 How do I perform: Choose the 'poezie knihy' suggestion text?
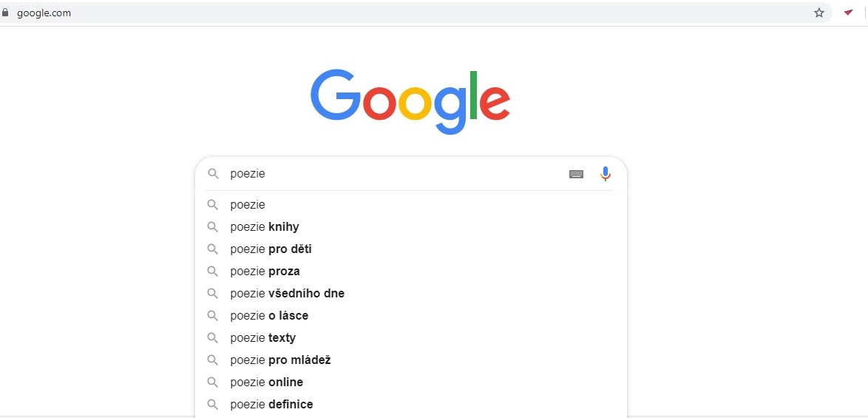[265, 226]
